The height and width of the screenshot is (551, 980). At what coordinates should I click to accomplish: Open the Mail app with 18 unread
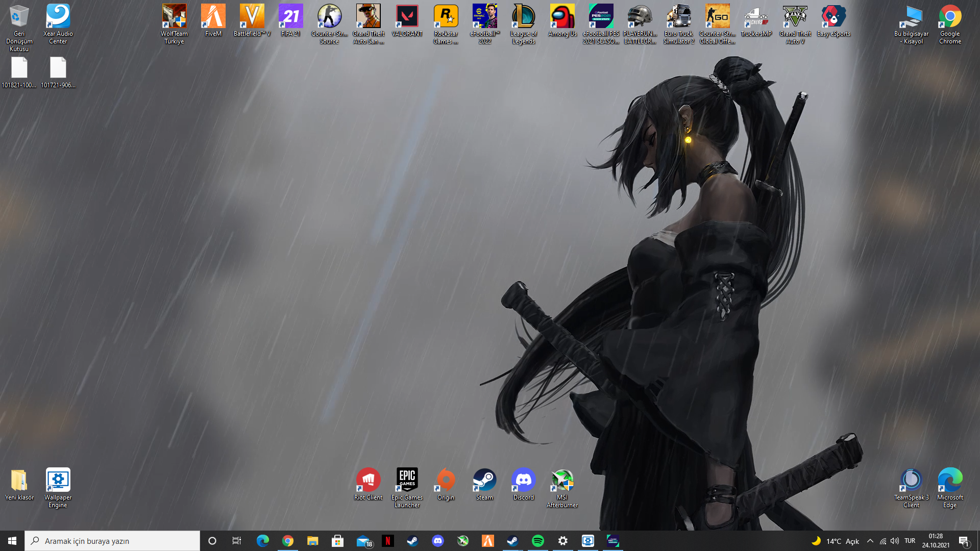[363, 541]
